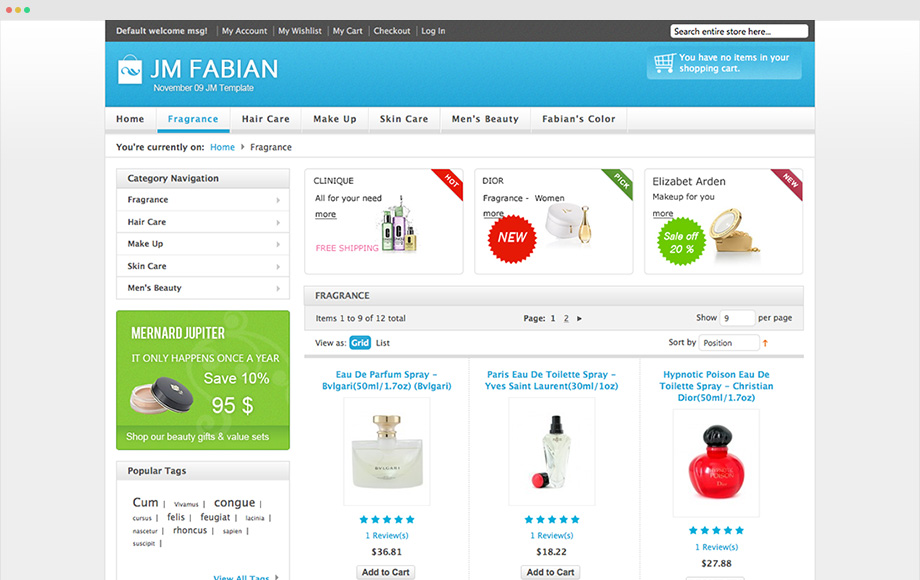The width and height of the screenshot is (920, 580).
Task: Click more link on Dior banner
Action: (493, 213)
